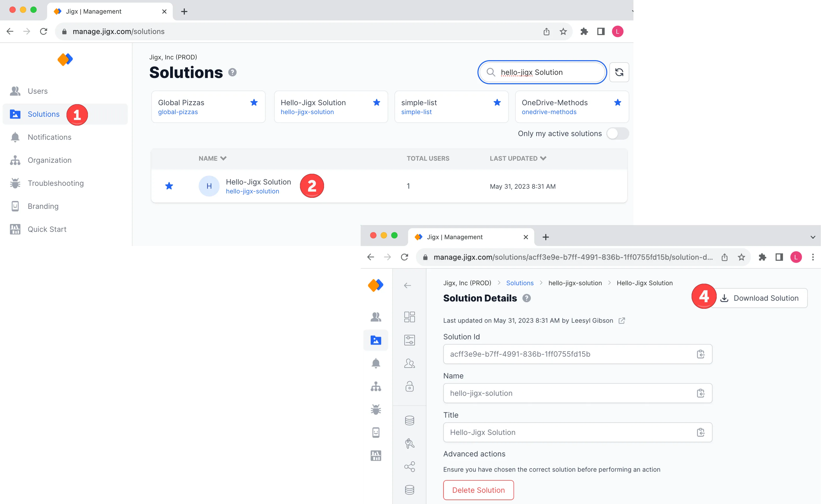Expand tab search chevron in details window
This screenshot has width=835, height=504.
pyautogui.click(x=813, y=237)
